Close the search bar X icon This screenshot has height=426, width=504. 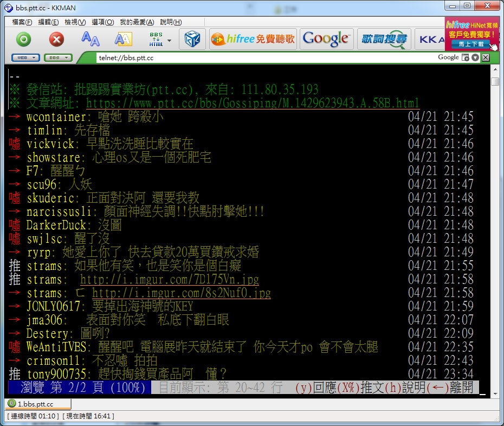point(486,57)
